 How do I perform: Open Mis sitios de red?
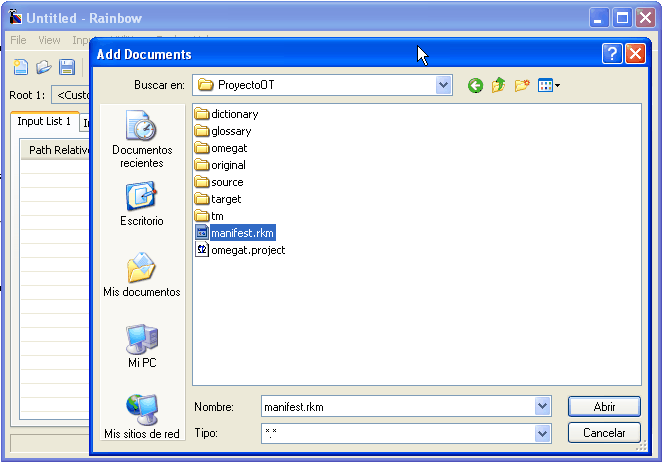tap(142, 417)
